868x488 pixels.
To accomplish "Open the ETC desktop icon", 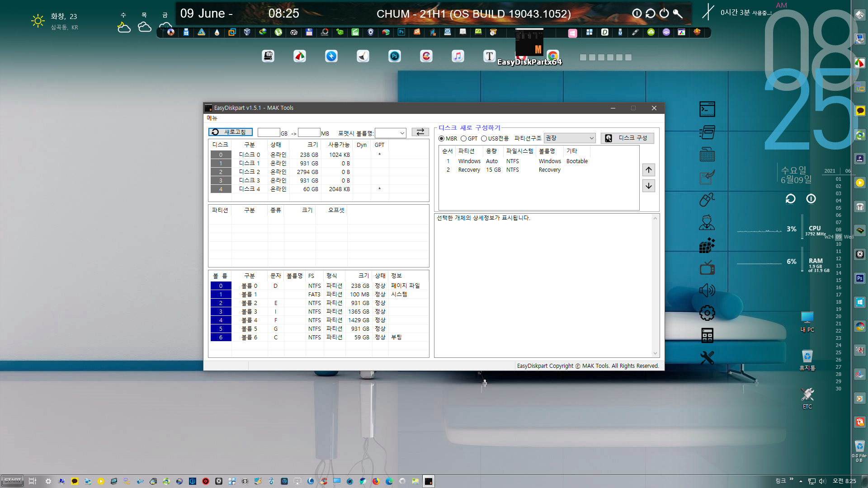I will pyautogui.click(x=807, y=398).
